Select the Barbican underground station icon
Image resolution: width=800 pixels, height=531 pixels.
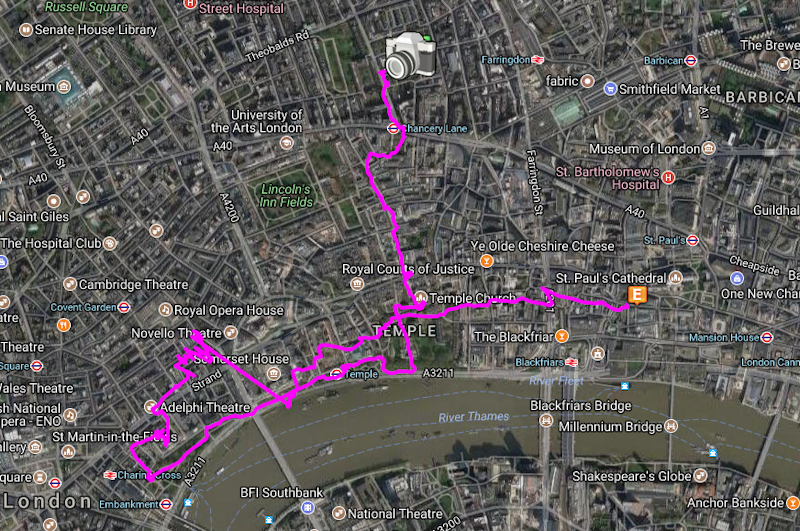click(691, 61)
